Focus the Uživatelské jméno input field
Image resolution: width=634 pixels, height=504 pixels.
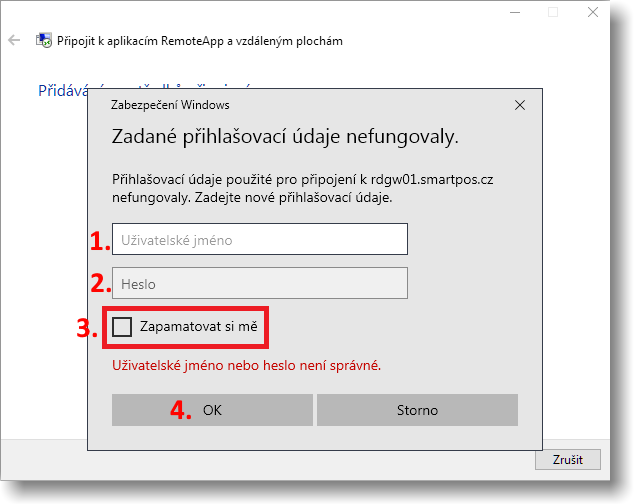pos(260,239)
